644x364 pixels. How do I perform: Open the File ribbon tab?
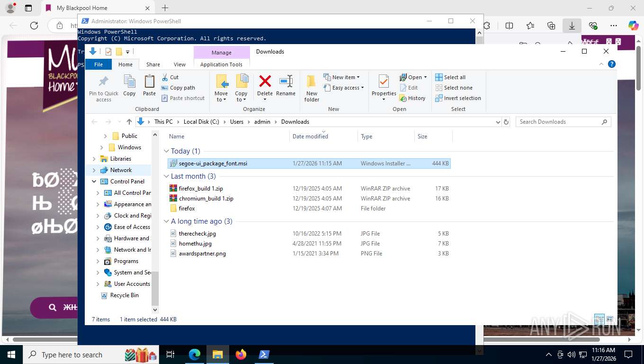98,64
